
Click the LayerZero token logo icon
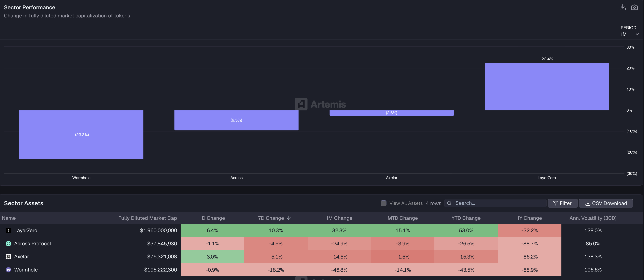(8, 230)
